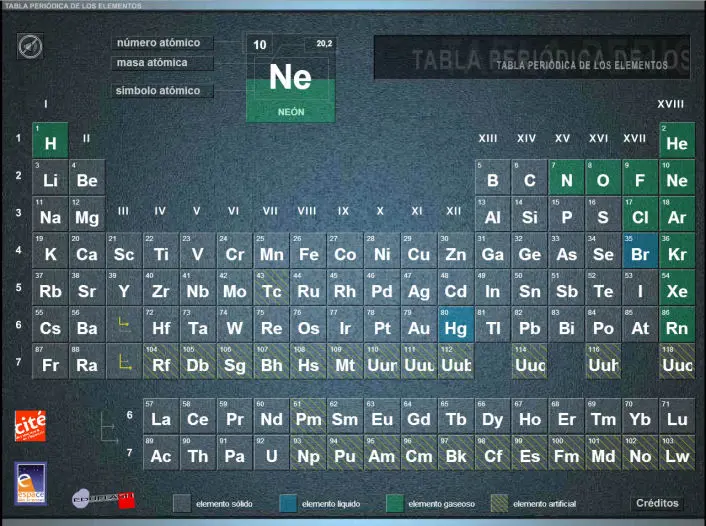Open the orange Cité logo

click(30, 425)
